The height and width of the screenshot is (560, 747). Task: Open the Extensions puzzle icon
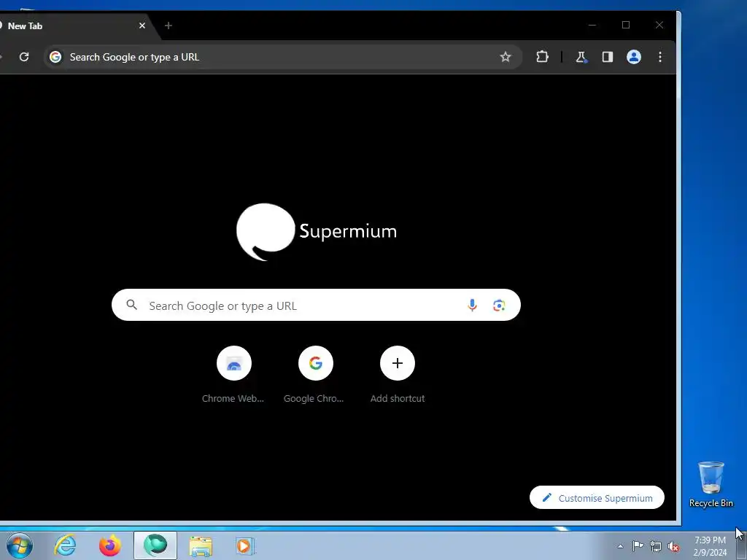[542, 57]
